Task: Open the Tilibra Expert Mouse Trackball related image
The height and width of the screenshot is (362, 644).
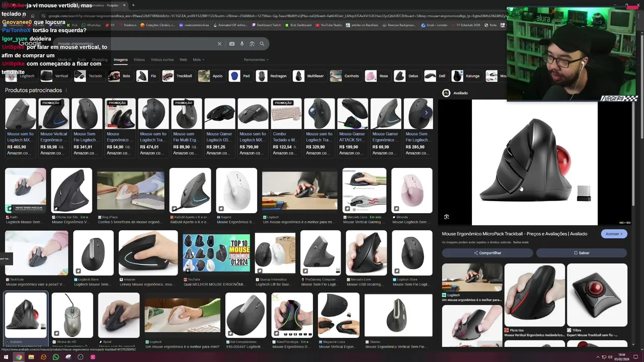Action: coord(597,295)
